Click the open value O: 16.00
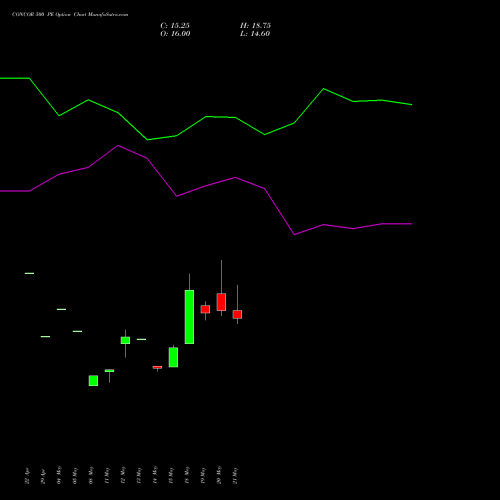 click(x=175, y=34)
